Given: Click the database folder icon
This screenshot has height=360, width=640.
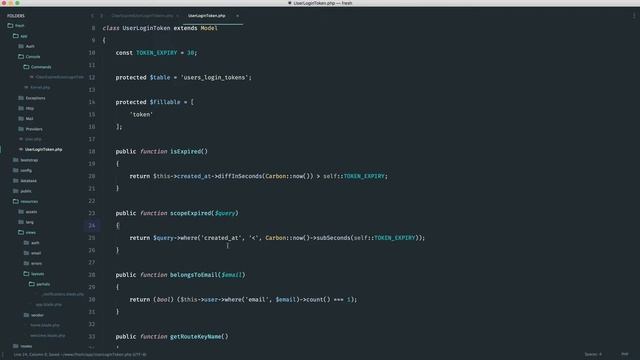Looking at the screenshot, I should click(16, 180).
